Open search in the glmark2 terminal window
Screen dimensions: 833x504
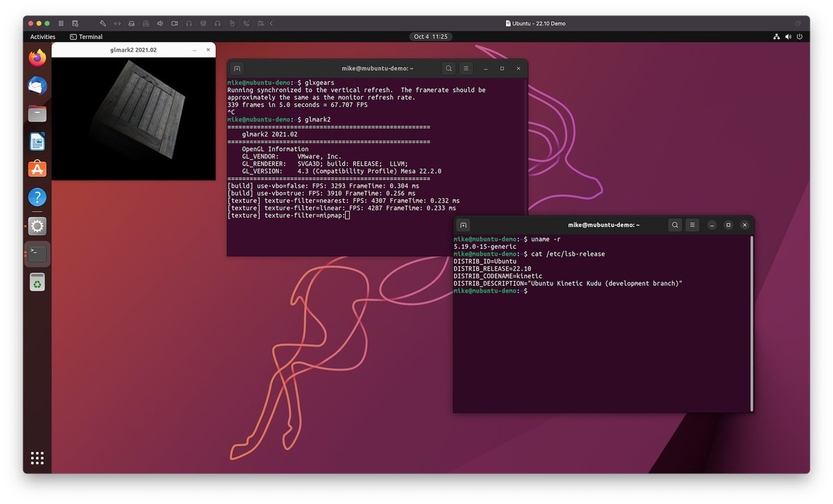click(448, 68)
